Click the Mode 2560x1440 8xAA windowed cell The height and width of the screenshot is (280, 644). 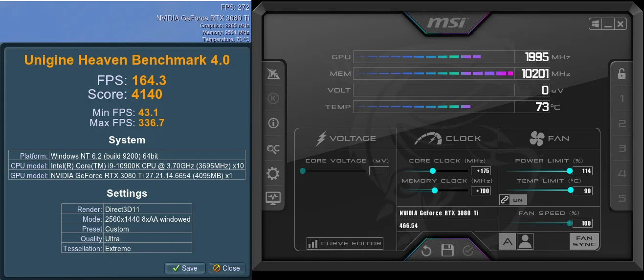(x=147, y=219)
